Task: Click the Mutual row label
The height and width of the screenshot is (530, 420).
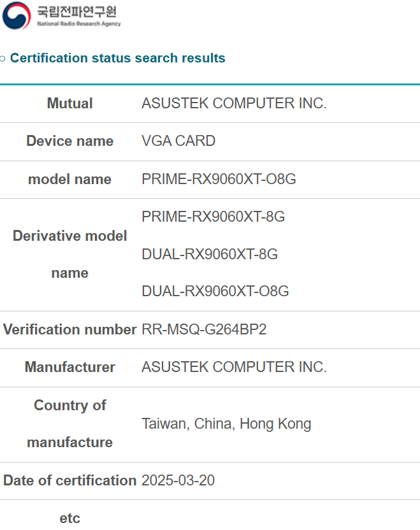Action: [69, 103]
